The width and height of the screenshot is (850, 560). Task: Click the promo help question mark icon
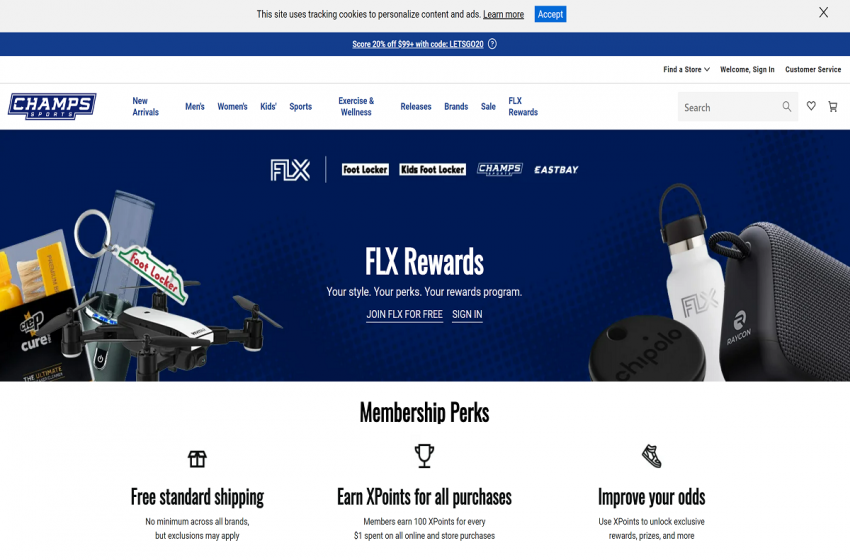(492, 44)
